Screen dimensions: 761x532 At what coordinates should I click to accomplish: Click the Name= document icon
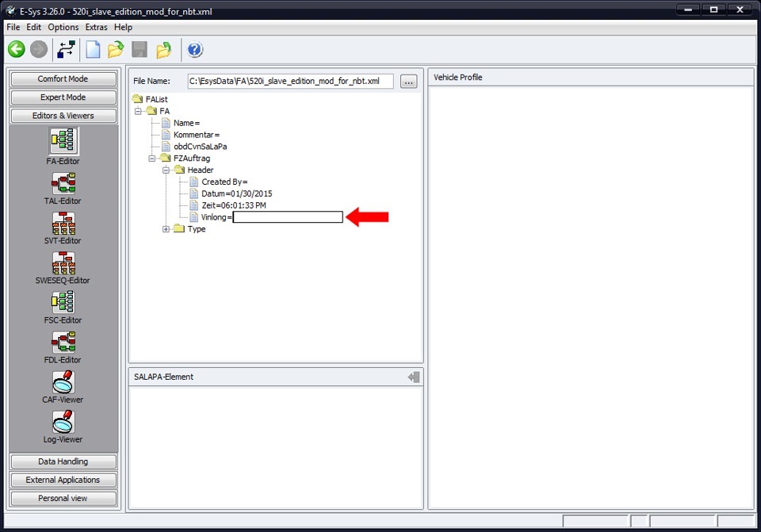166,123
